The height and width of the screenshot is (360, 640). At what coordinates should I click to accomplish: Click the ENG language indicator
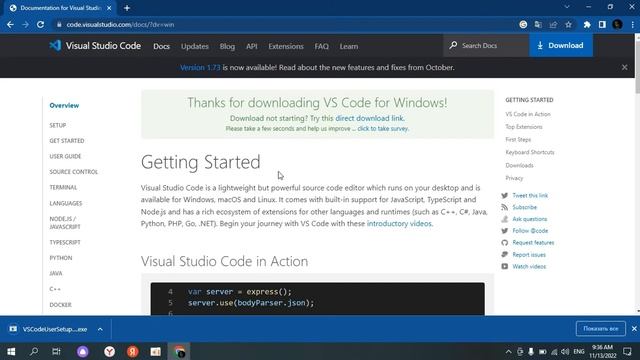click(579, 351)
